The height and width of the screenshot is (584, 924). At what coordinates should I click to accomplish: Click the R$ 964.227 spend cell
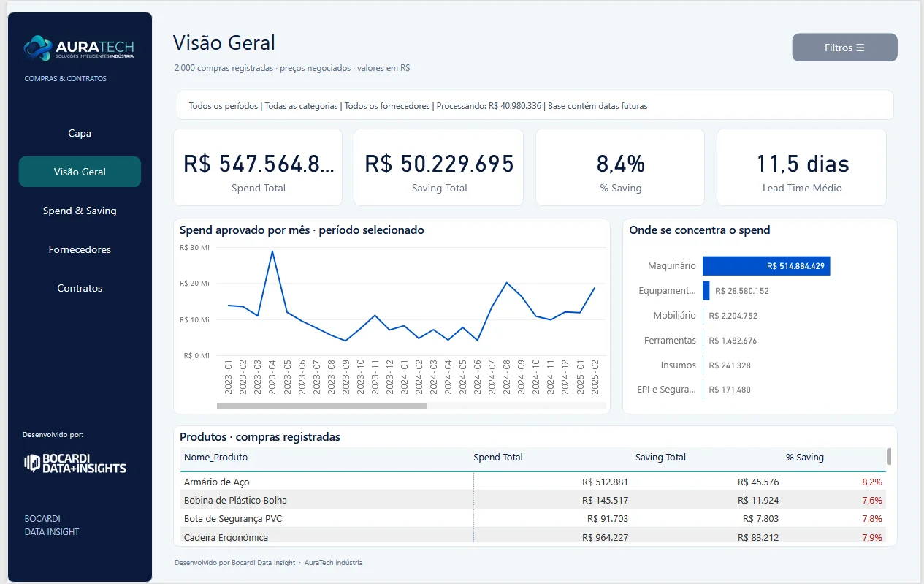605,538
